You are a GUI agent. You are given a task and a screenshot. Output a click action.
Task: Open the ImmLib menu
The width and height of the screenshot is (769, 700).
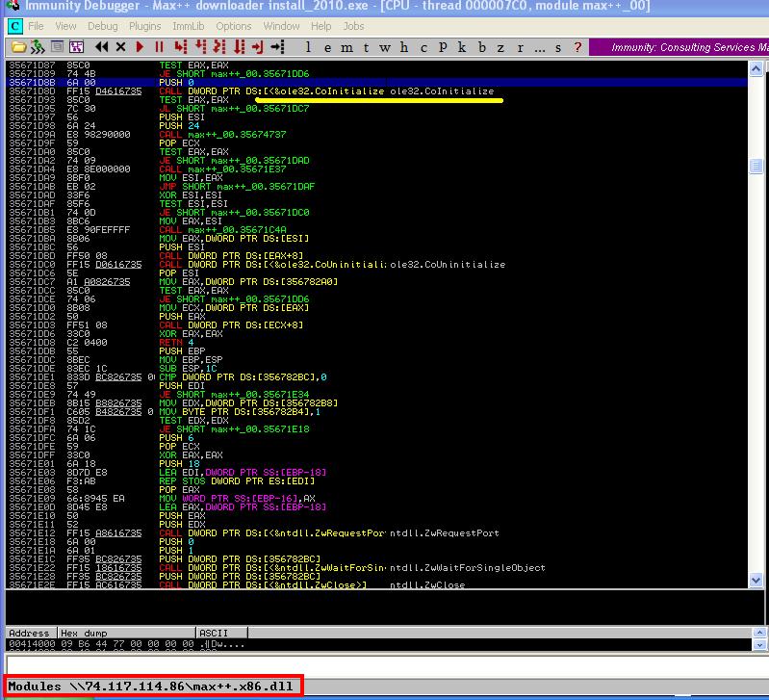(x=188, y=26)
